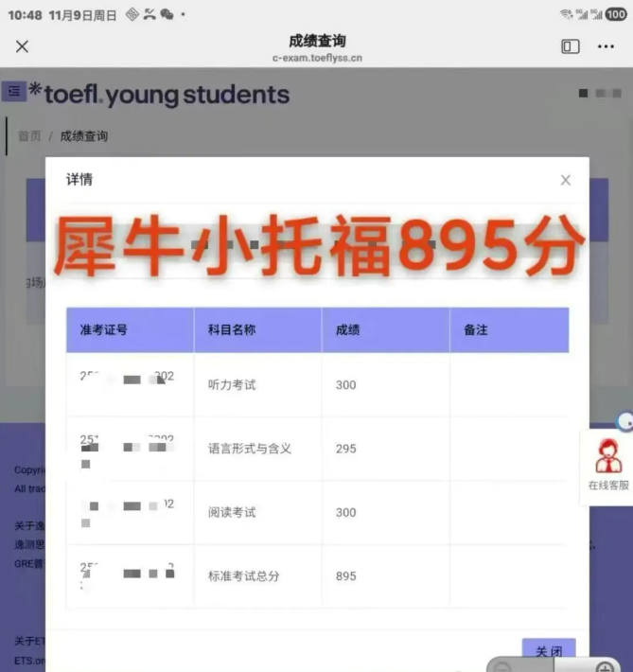Click 成绩查询 breadcrumb item

pos(84,136)
